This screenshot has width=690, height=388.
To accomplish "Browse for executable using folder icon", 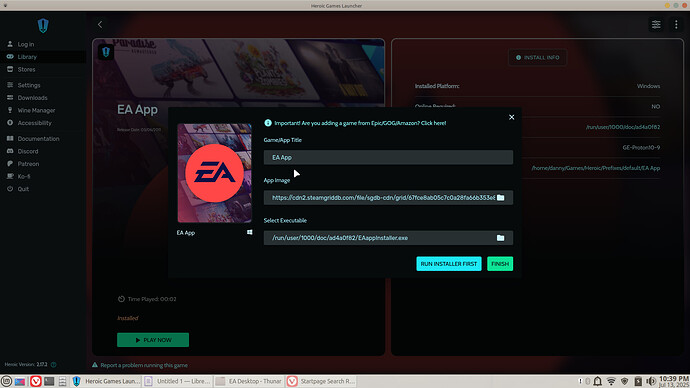I will pos(500,238).
